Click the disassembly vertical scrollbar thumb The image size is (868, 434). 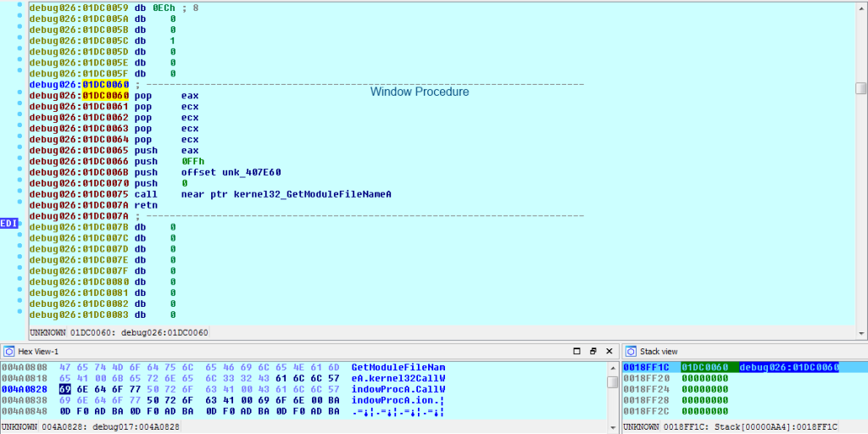tap(860, 88)
